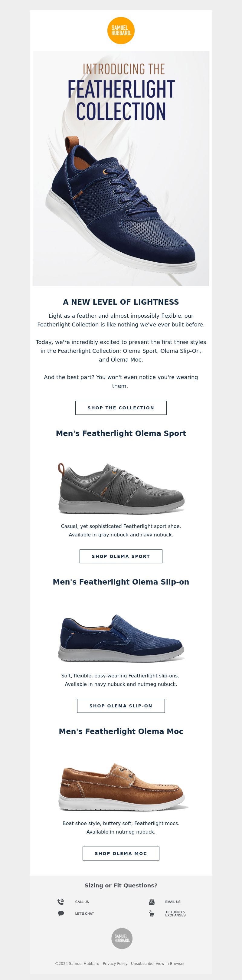Click the Men's Featherlight Olema Sport heading
This screenshot has height=980, width=242.
tap(121, 433)
